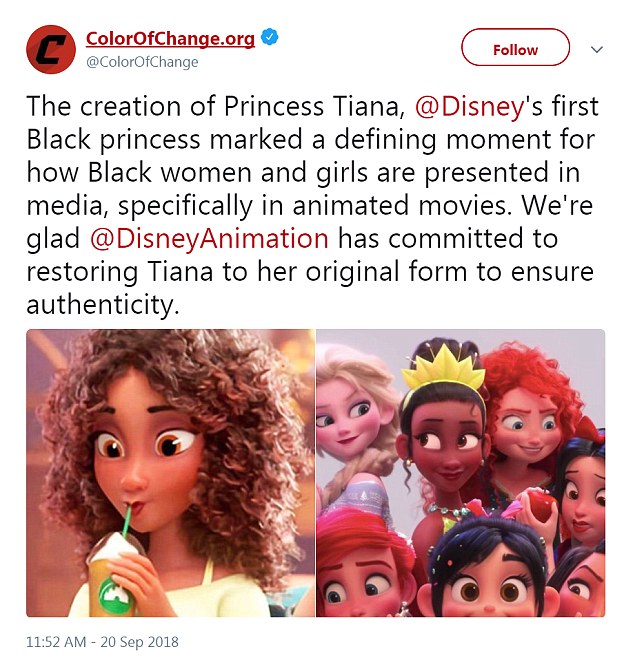
Task: View the curly-haired Tiana image
Action: (170, 473)
